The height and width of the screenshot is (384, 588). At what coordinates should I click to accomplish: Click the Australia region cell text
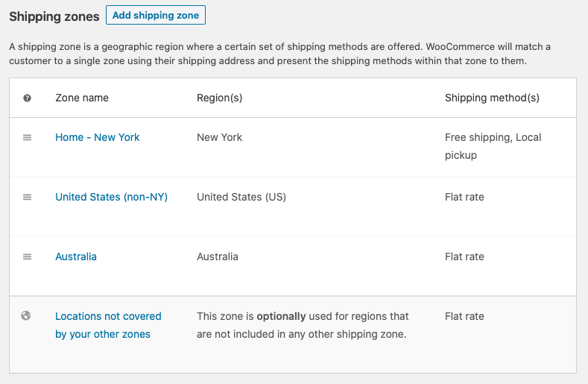pos(218,256)
